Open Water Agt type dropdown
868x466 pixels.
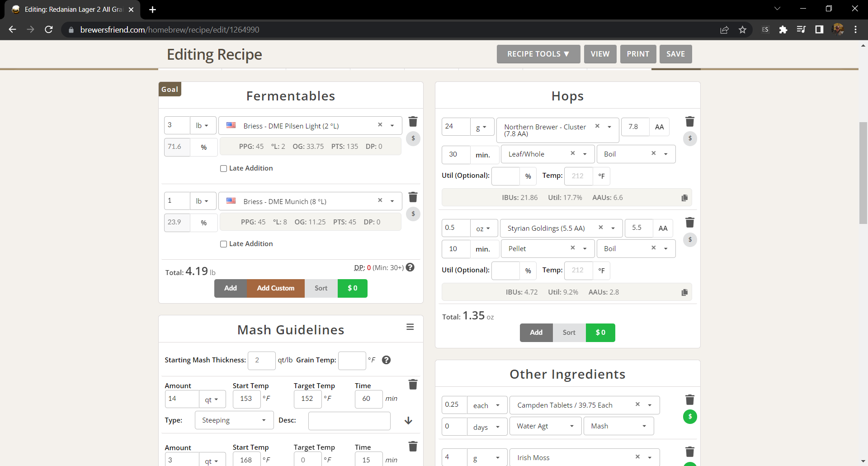[x=545, y=426]
